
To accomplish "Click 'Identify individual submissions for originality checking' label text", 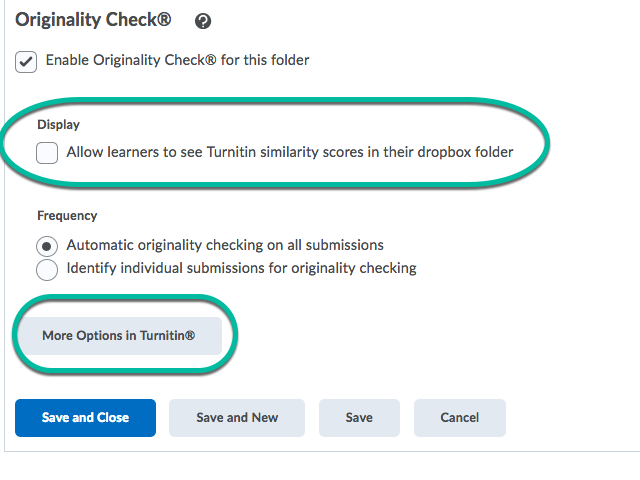I will tap(241, 268).
